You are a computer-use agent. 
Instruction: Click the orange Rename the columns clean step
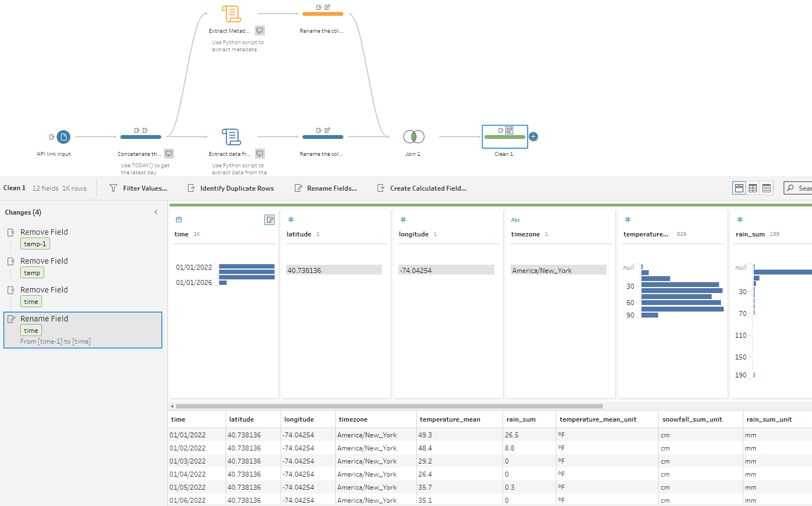point(323,14)
